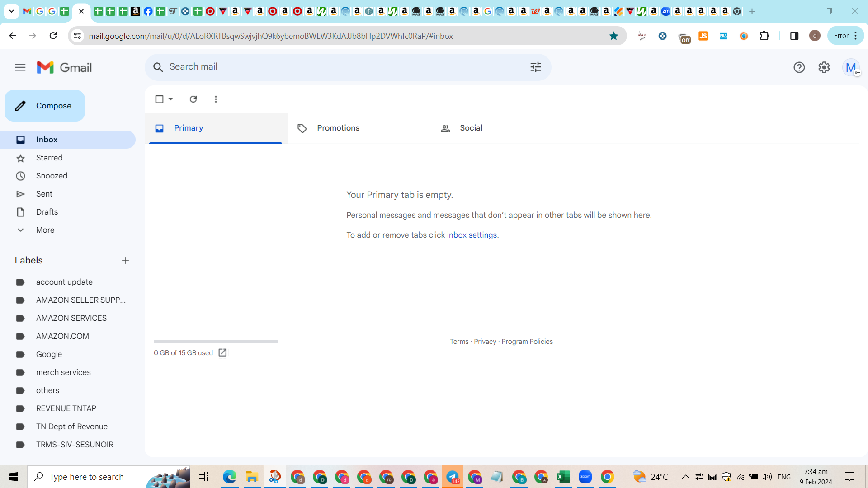This screenshot has width=868, height=488.
Task: Click the storage usage progress bar
Action: 216,342
